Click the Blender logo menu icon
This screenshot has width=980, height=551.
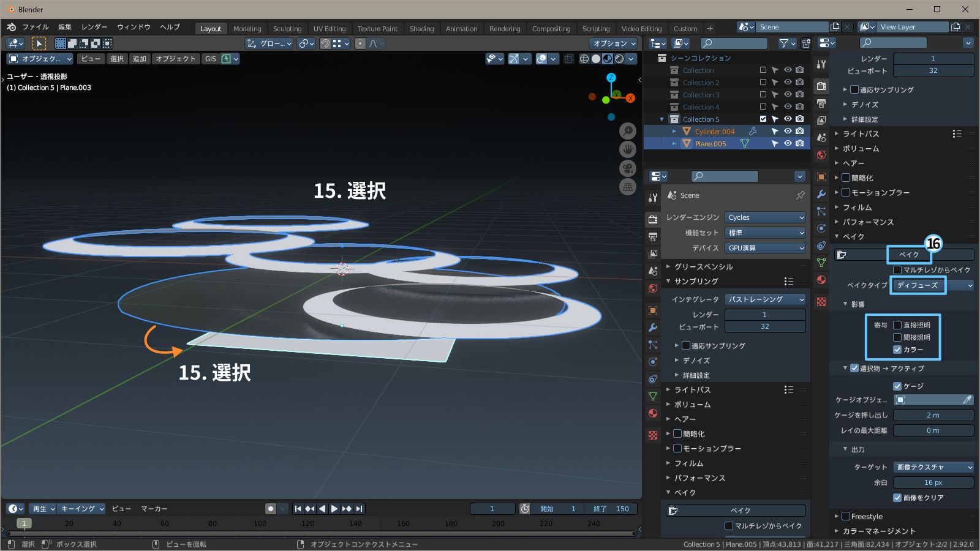[x=11, y=27]
